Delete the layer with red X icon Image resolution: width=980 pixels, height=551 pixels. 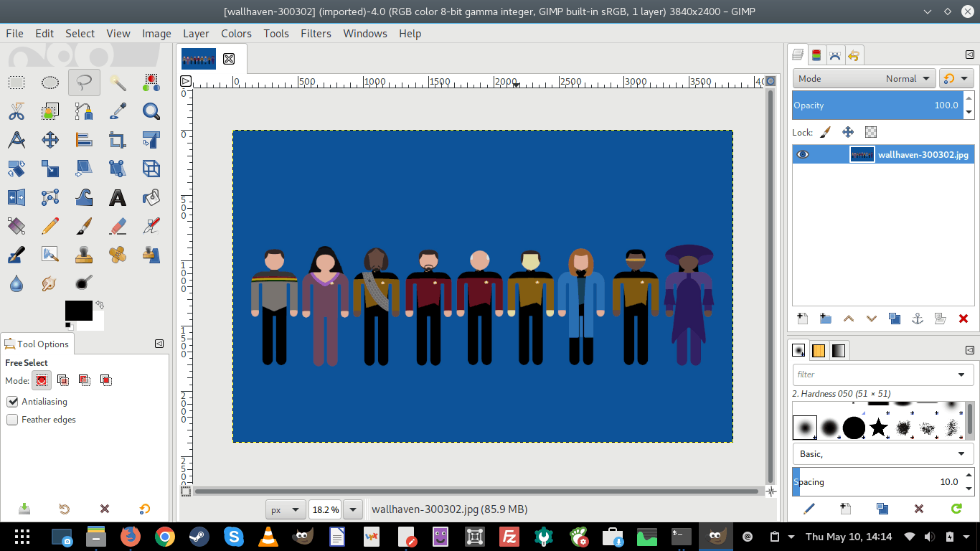963,319
